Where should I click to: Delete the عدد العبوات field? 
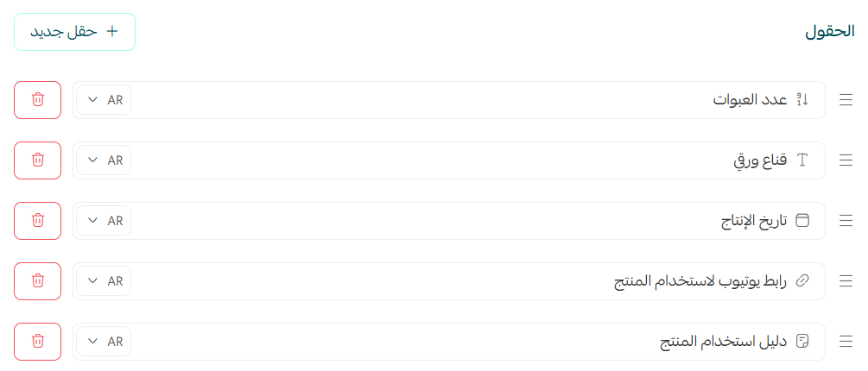click(37, 100)
